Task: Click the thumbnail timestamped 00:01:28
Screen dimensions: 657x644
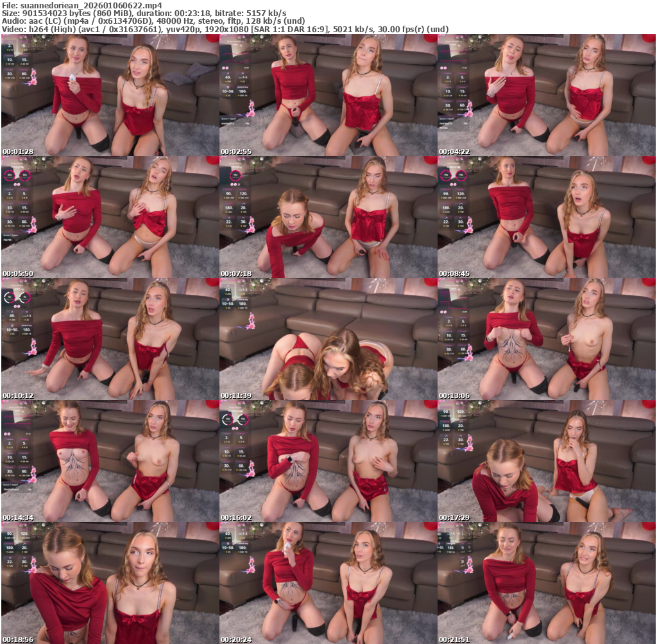Action: [110, 95]
